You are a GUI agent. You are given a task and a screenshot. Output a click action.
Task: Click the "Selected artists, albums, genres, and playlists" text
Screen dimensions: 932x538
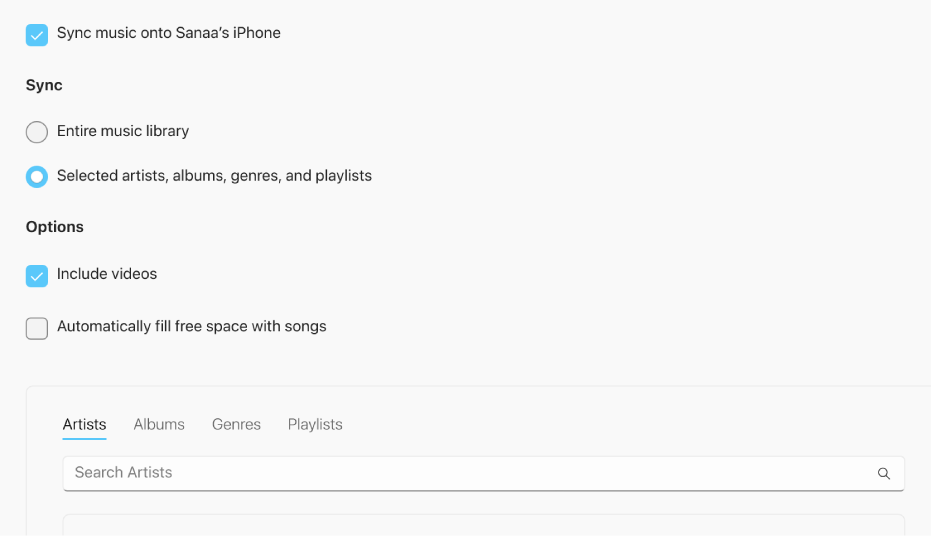[x=214, y=176]
